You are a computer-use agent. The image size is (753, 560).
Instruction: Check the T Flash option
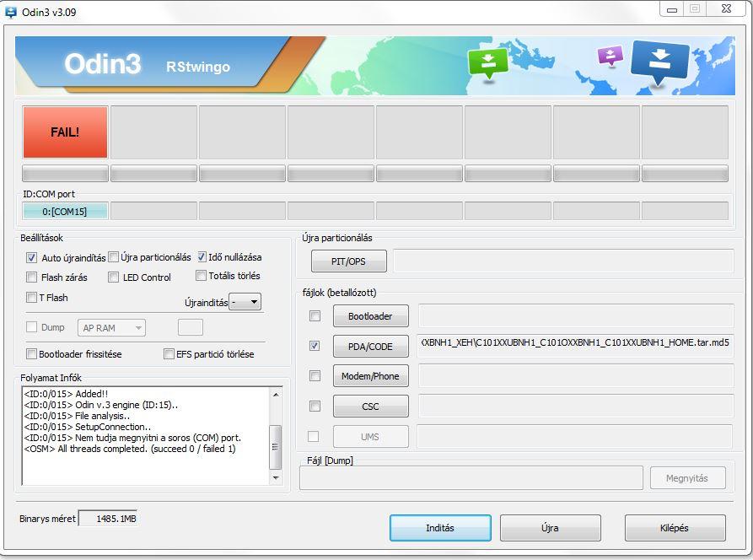point(32,298)
